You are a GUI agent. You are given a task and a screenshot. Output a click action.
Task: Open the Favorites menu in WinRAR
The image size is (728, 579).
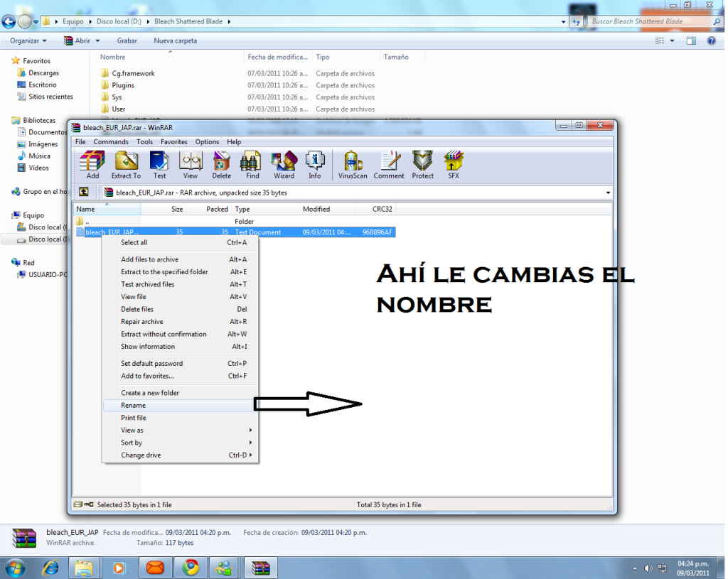click(174, 142)
